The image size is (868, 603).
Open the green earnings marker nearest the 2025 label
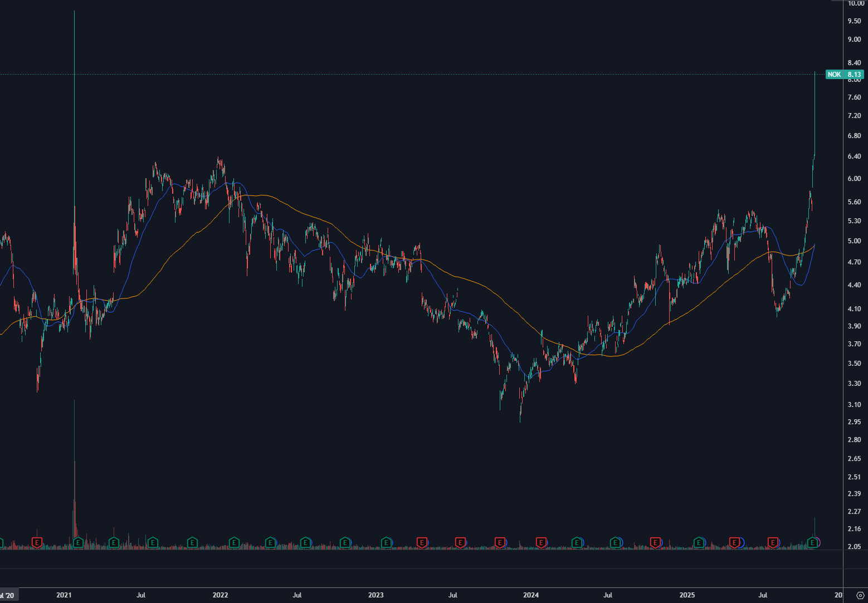coord(699,542)
